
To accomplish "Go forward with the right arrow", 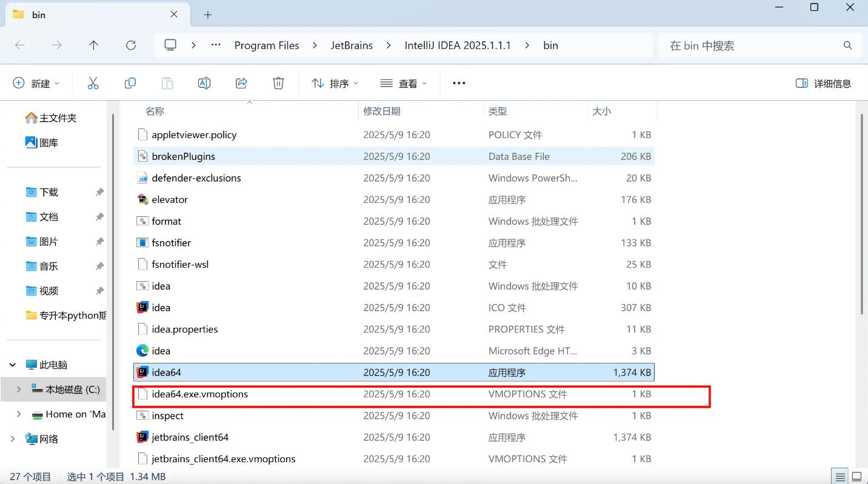I will pyautogui.click(x=56, y=45).
